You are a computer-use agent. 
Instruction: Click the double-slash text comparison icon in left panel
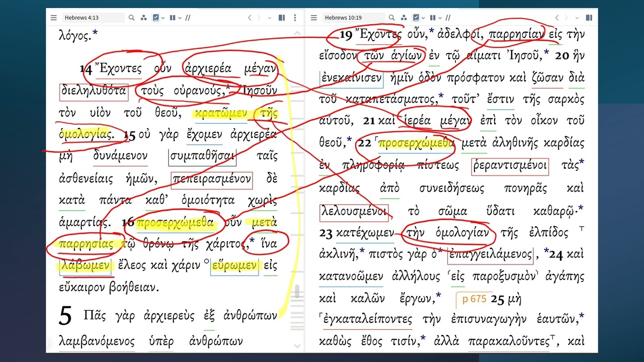click(x=188, y=18)
